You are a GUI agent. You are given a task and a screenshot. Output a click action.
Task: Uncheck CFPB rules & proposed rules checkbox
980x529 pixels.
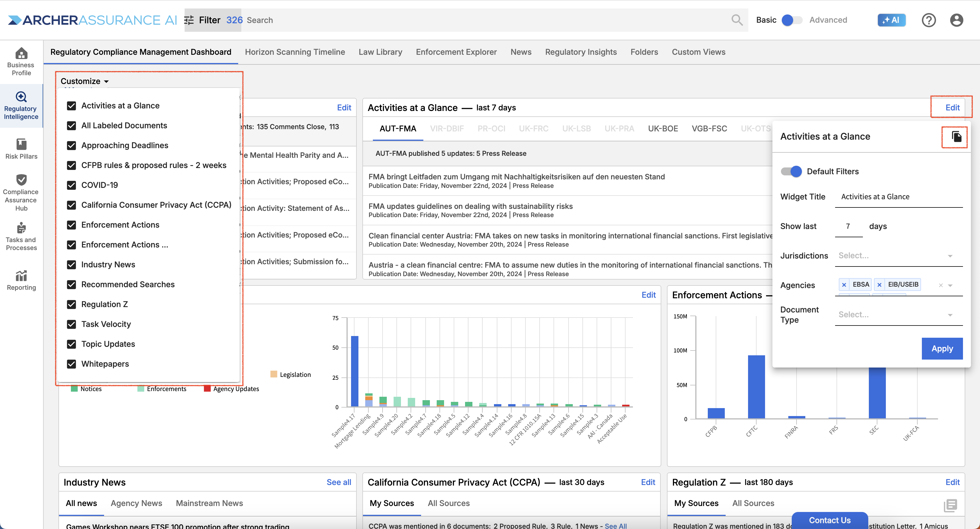click(x=71, y=165)
